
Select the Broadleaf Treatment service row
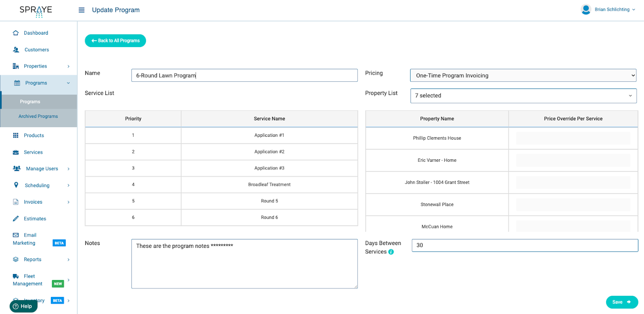(222, 185)
